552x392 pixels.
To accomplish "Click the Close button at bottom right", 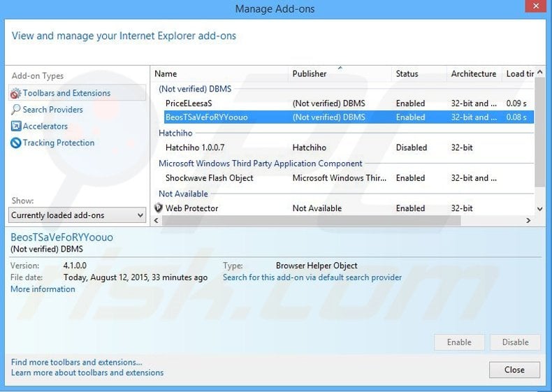I will click(x=514, y=370).
